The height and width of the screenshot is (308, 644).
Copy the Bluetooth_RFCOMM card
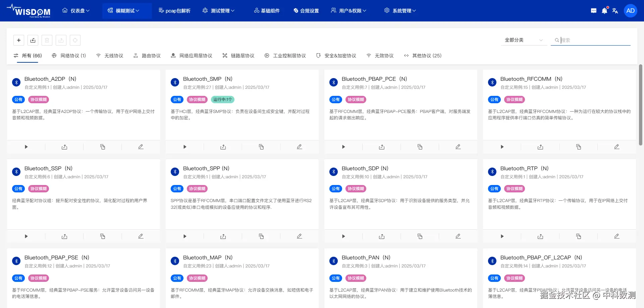coord(579,147)
